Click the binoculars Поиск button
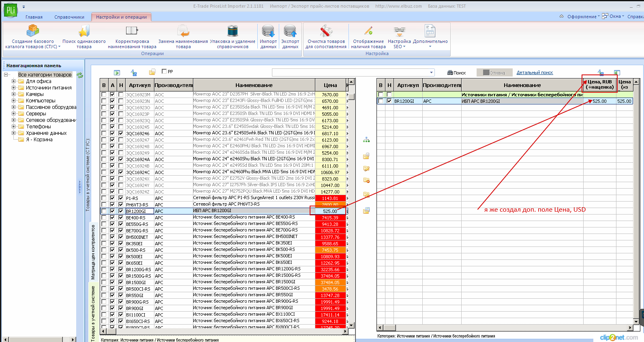 coord(457,73)
